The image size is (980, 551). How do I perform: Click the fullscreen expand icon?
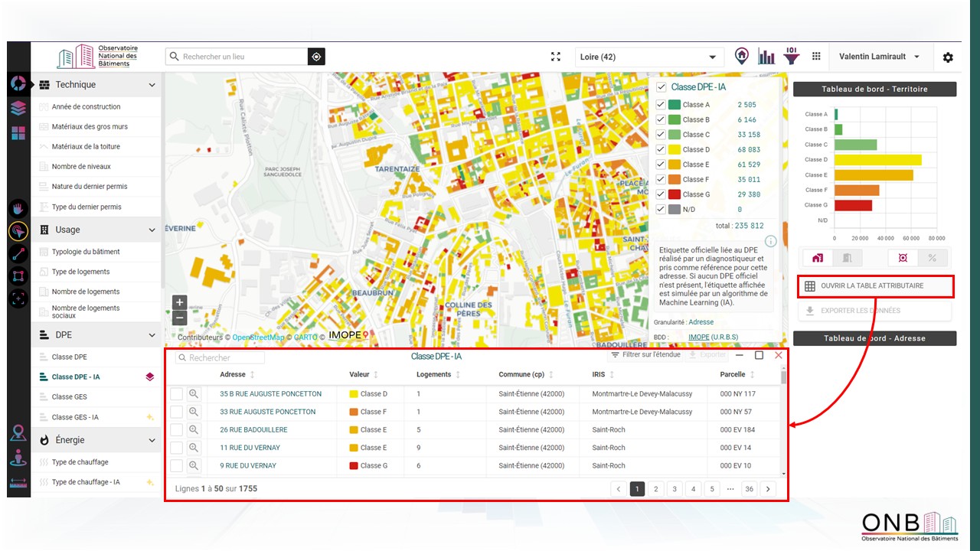(556, 57)
